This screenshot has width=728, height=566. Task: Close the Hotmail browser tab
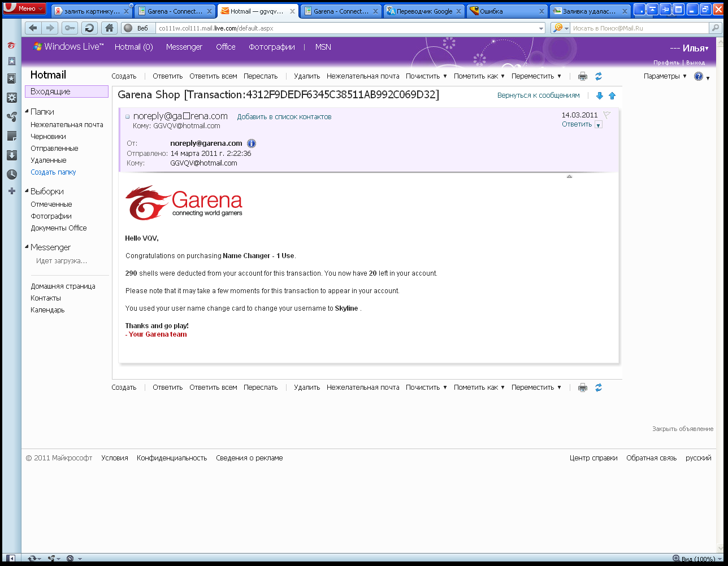click(293, 11)
